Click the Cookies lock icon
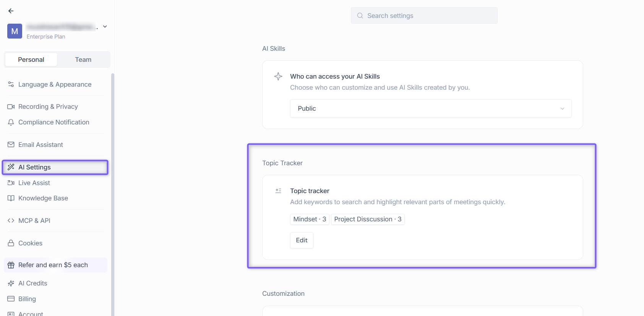The image size is (644, 316). [11, 243]
